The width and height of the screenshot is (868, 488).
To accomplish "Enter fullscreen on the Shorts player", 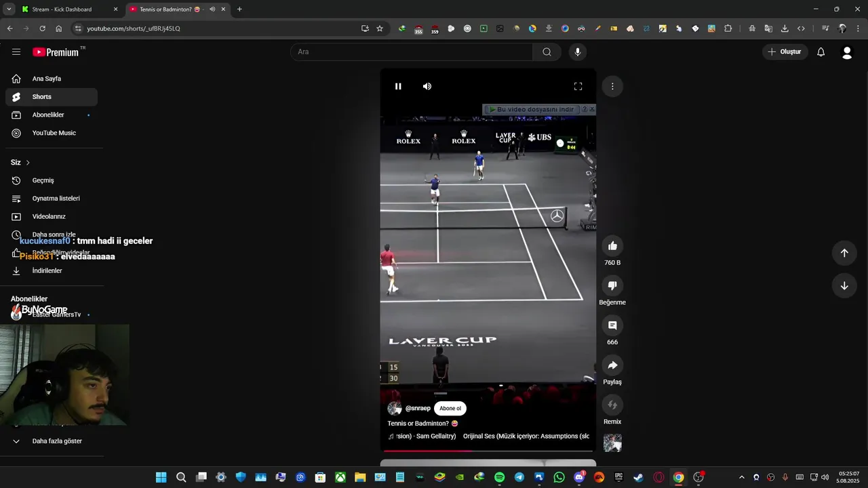I will [x=578, y=86].
